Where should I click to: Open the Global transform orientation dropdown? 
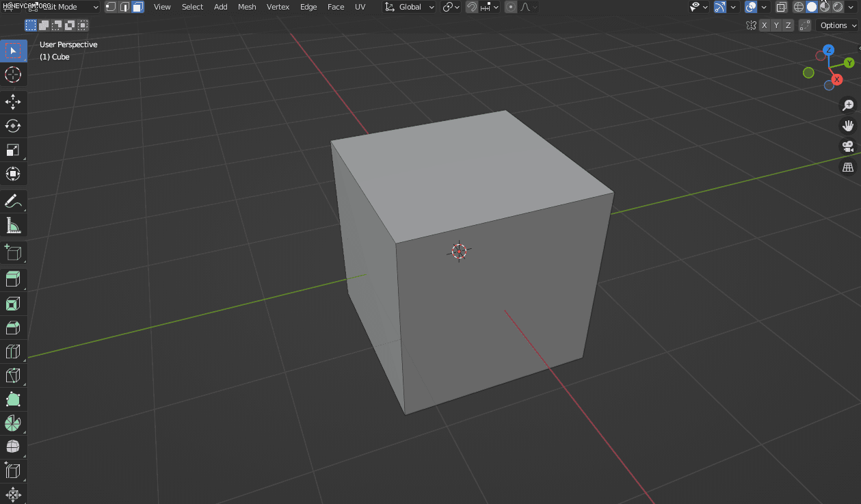[409, 7]
